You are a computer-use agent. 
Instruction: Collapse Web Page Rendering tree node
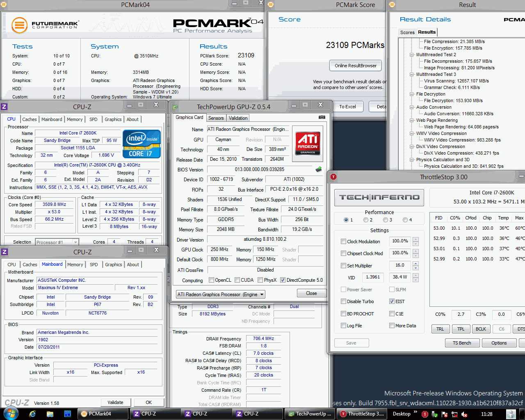[411, 120]
